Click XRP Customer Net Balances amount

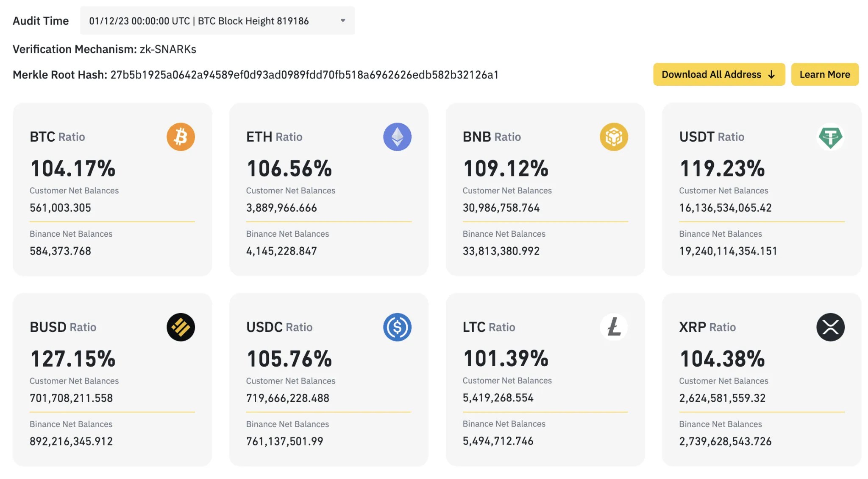pos(722,398)
